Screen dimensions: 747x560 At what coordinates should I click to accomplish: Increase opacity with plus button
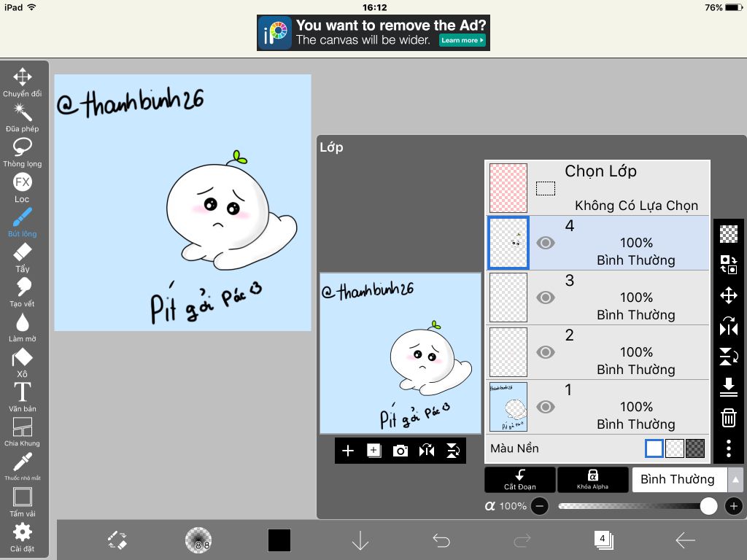coord(734,506)
